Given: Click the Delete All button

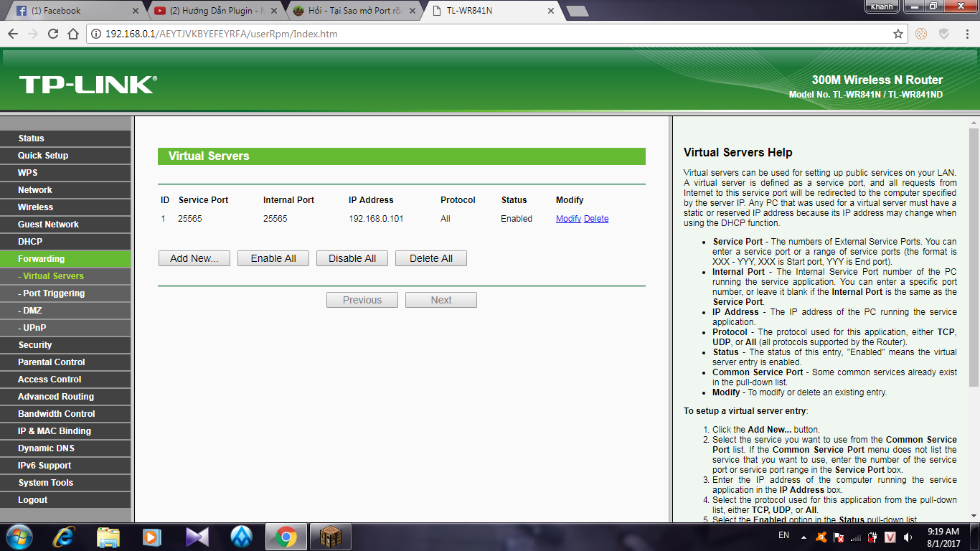Looking at the screenshot, I should tap(431, 258).
